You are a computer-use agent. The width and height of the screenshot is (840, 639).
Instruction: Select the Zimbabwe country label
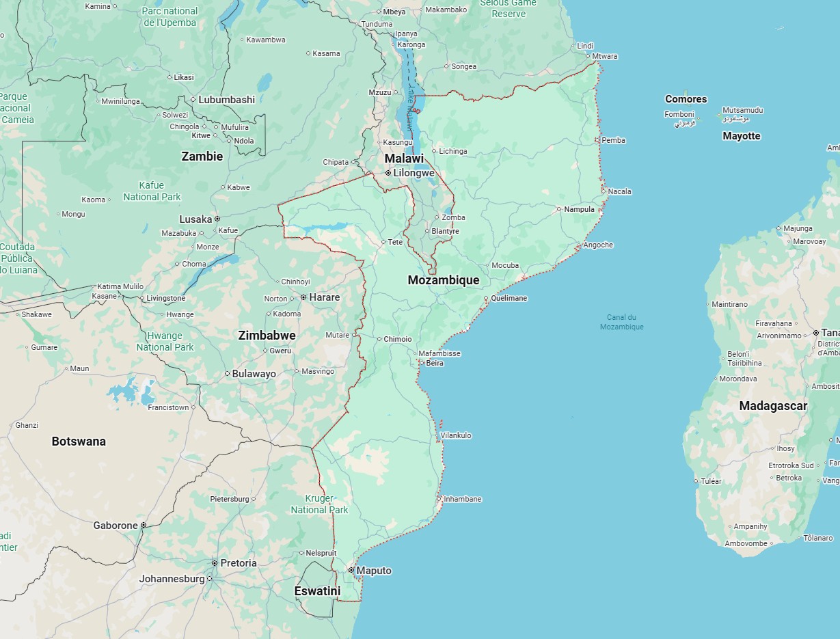(267, 335)
